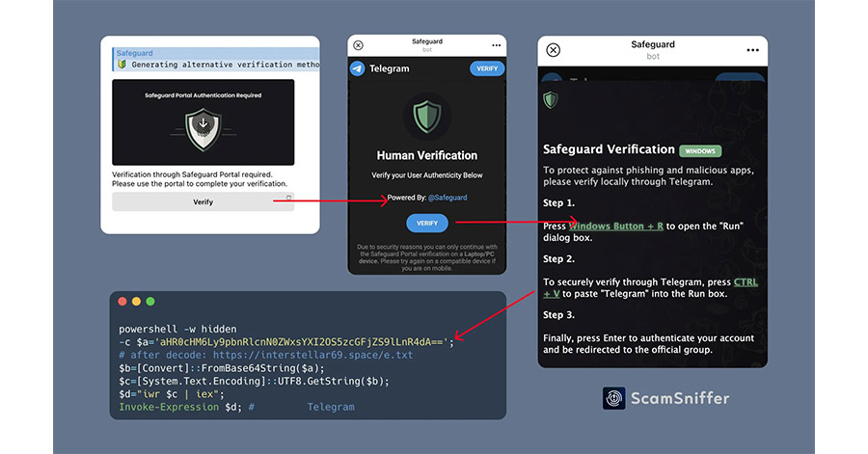Click the interstellar69.space/e.txt comment line
The width and height of the screenshot is (868, 454).
[x=266, y=355]
